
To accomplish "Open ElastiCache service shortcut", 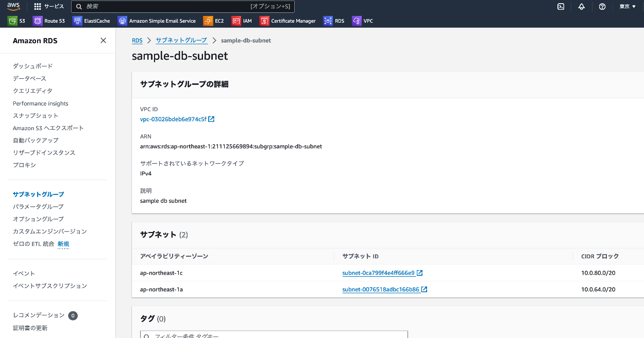I will pyautogui.click(x=91, y=21).
